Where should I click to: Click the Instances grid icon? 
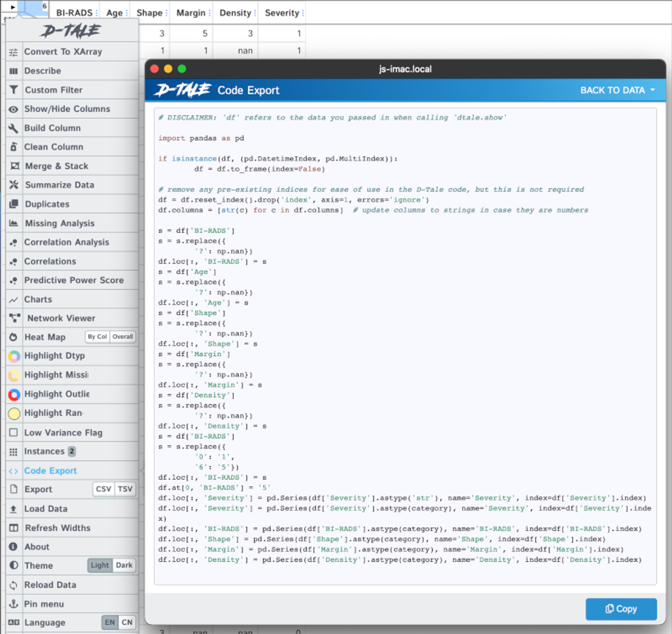(13, 452)
